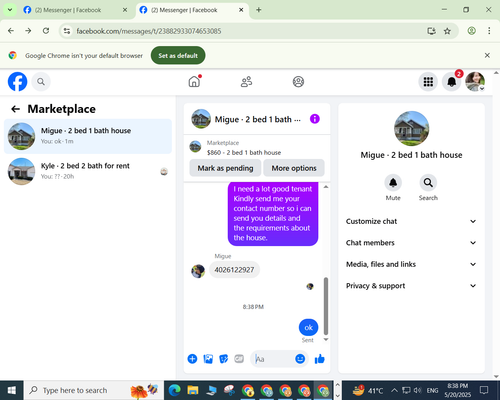This screenshot has width=500, height=400.
Task: Open Microsoft Edge from the taskbar
Action: [x=174, y=390]
